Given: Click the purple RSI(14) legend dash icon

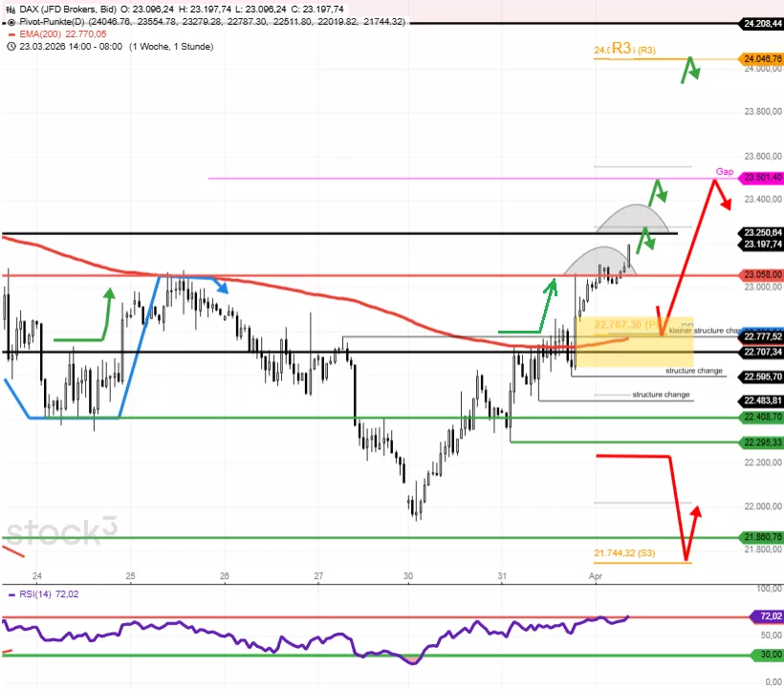Looking at the screenshot, I should (10, 594).
